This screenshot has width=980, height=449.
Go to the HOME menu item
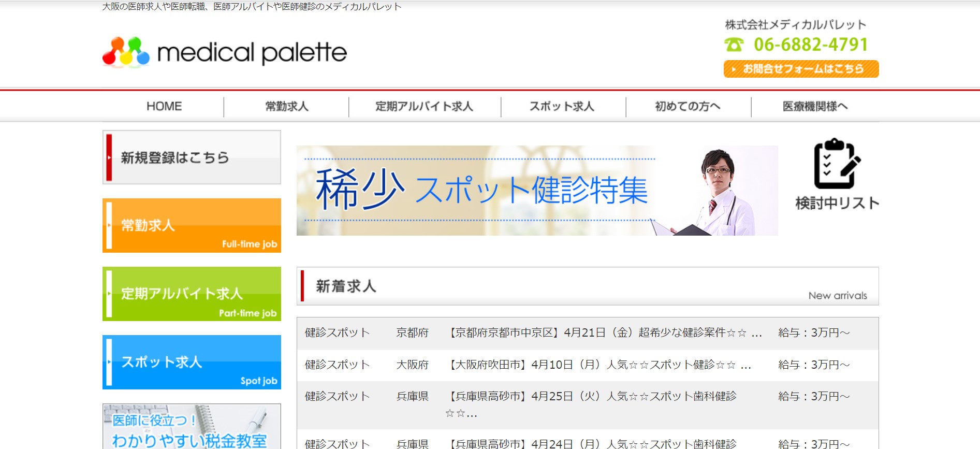click(164, 106)
